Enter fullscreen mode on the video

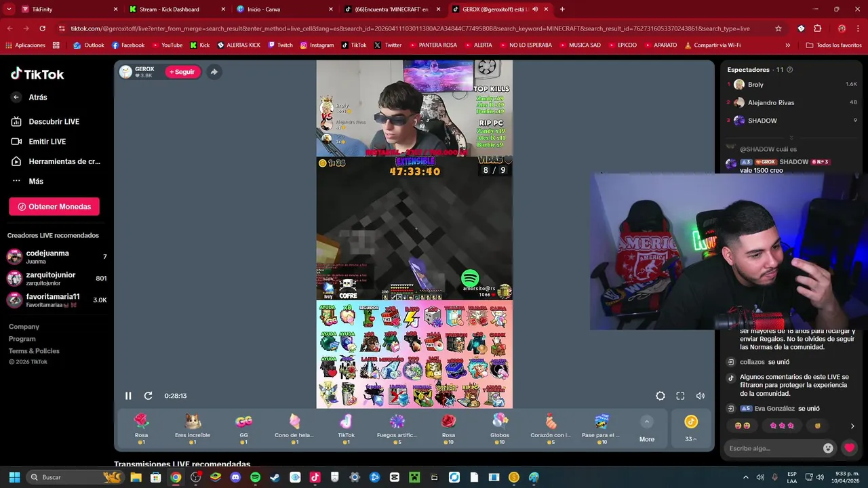pyautogui.click(x=680, y=396)
